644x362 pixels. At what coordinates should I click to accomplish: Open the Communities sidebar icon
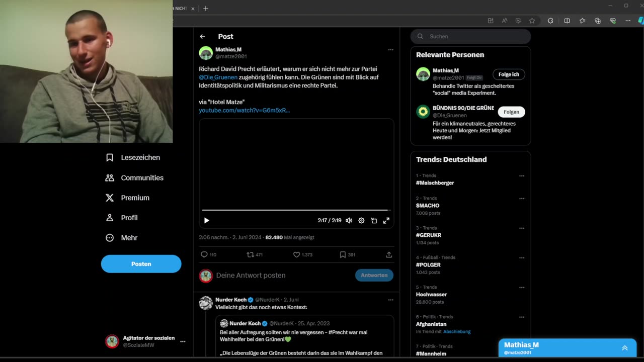tap(110, 177)
